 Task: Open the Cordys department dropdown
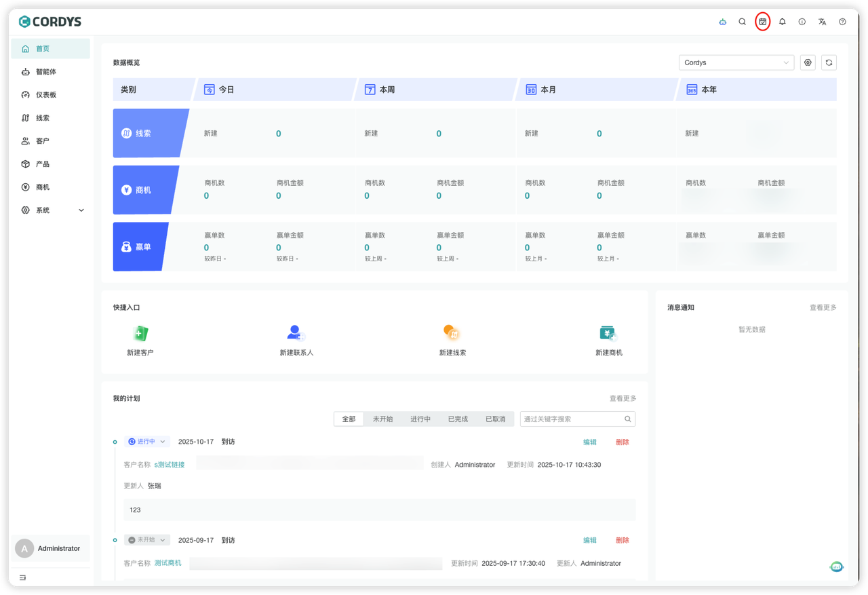(x=736, y=62)
